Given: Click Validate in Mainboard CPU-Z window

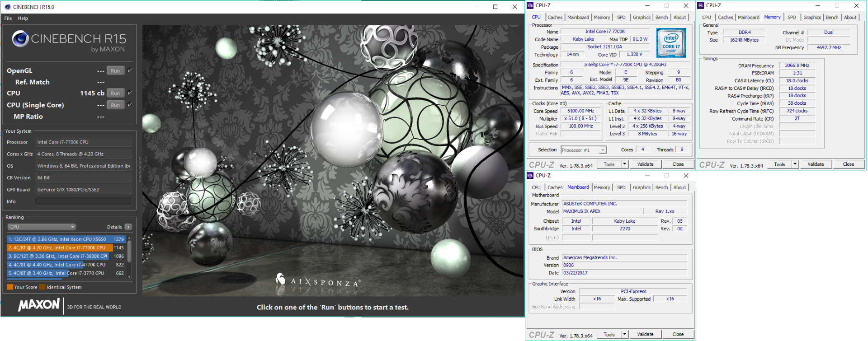Looking at the screenshot, I should pyautogui.click(x=645, y=334).
